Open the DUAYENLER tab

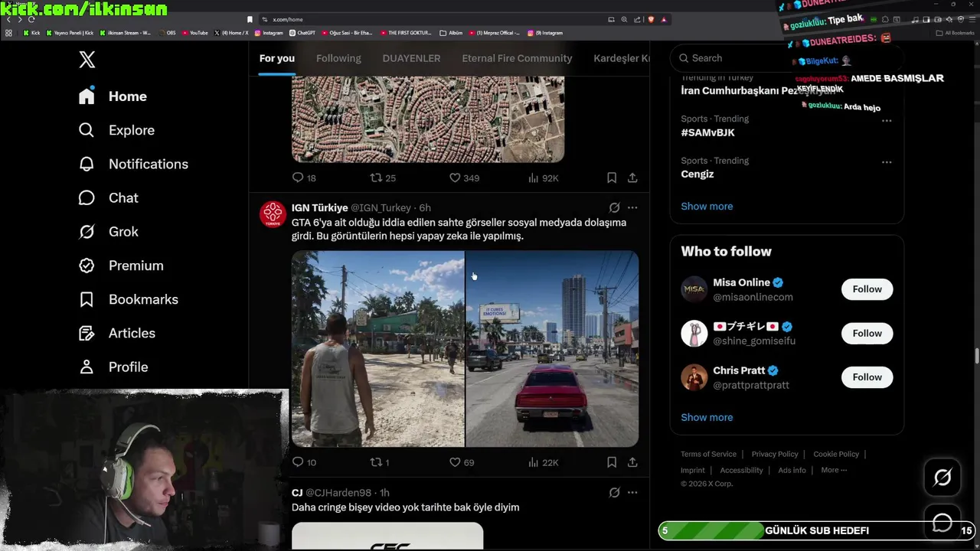tap(411, 58)
